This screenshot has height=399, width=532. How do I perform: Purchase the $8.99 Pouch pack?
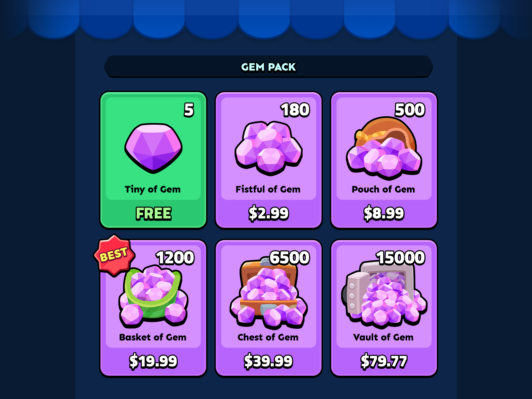click(384, 213)
